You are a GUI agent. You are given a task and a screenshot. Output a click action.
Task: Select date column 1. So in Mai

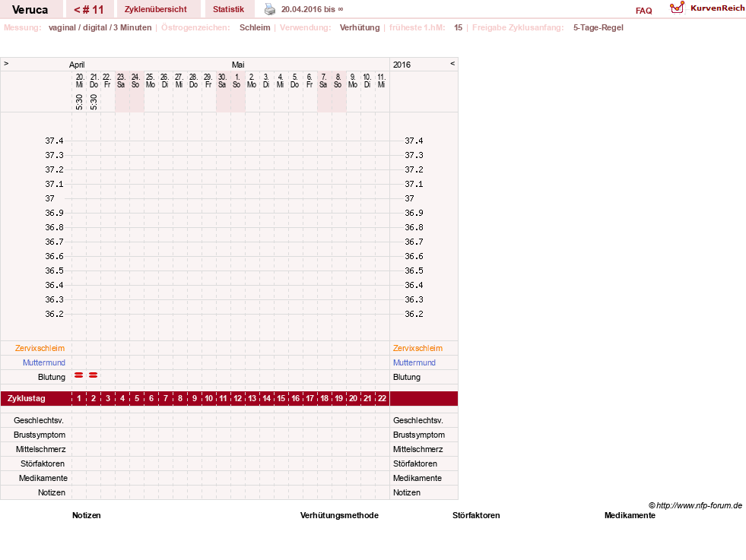(x=237, y=81)
